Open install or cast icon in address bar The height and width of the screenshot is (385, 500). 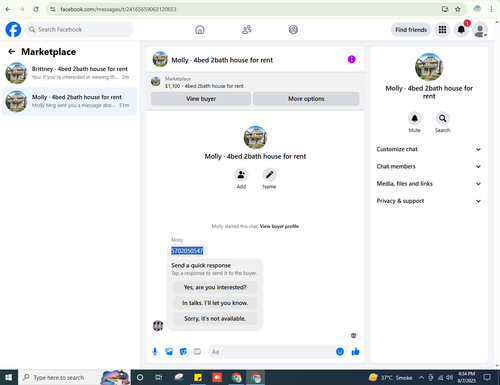pos(445,9)
